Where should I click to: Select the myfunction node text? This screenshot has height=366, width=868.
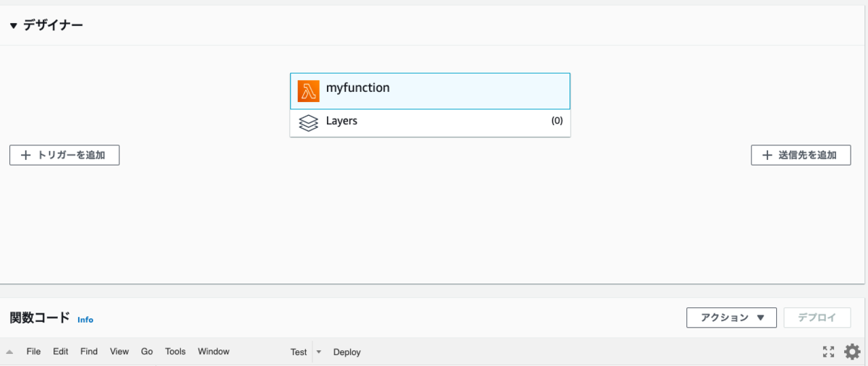tap(358, 88)
